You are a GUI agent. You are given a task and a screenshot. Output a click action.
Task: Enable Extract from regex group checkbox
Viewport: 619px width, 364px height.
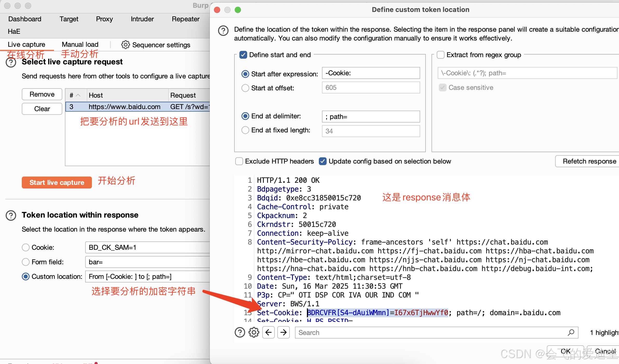(441, 55)
